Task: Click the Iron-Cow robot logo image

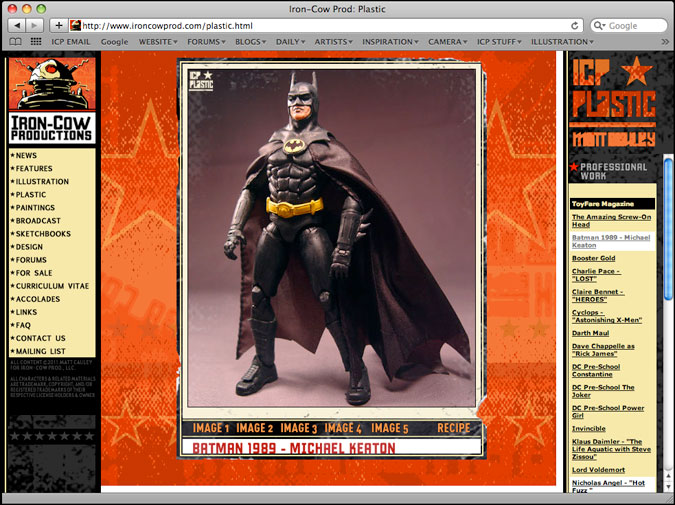Action: pos(52,84)
